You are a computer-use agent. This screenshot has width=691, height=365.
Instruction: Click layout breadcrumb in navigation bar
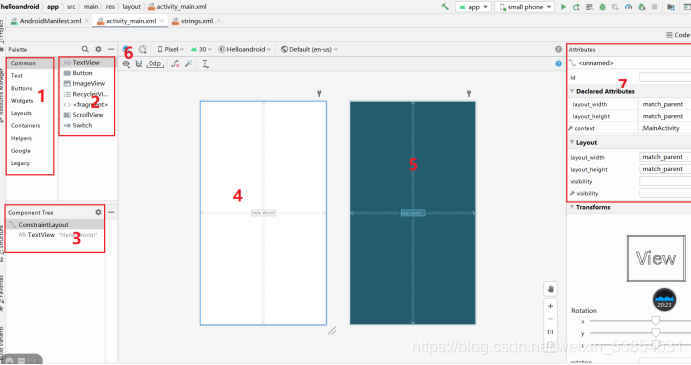point(131,7)
